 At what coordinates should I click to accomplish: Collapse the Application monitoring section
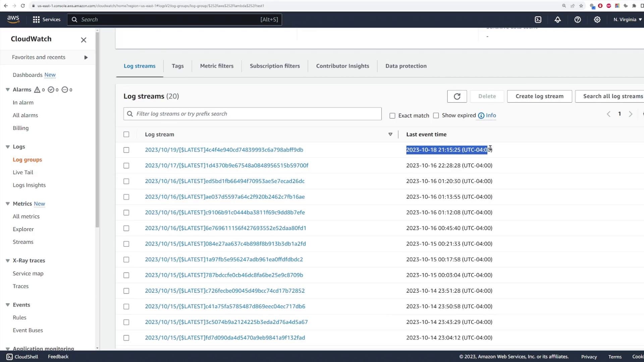point(7,349)
